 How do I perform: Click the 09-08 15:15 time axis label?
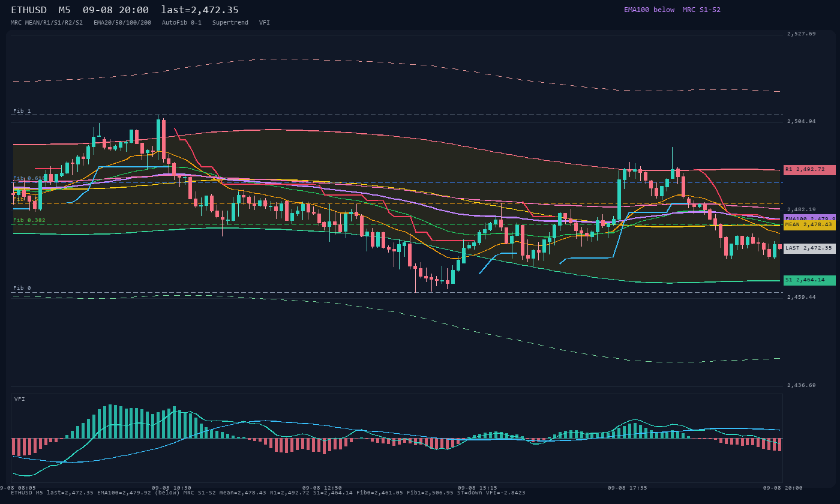(478, 488)
